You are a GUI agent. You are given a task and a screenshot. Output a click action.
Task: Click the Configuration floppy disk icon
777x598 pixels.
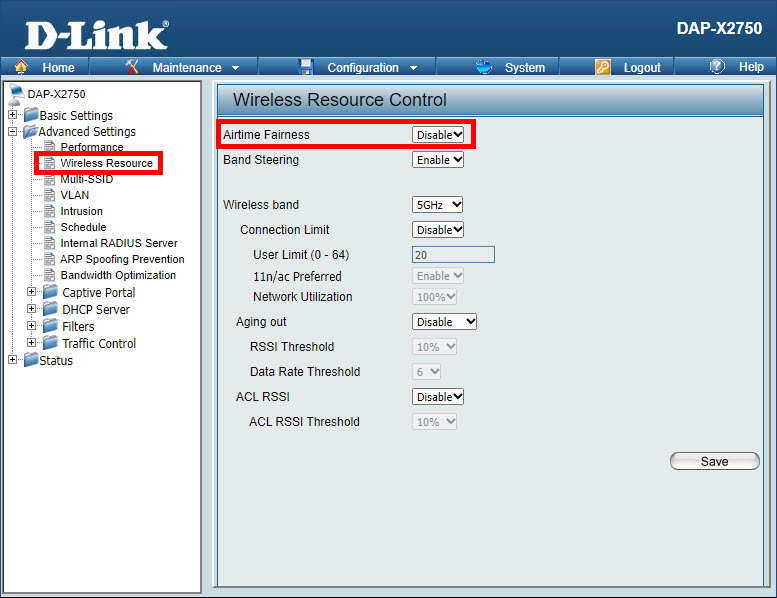[x=306, y=67]
